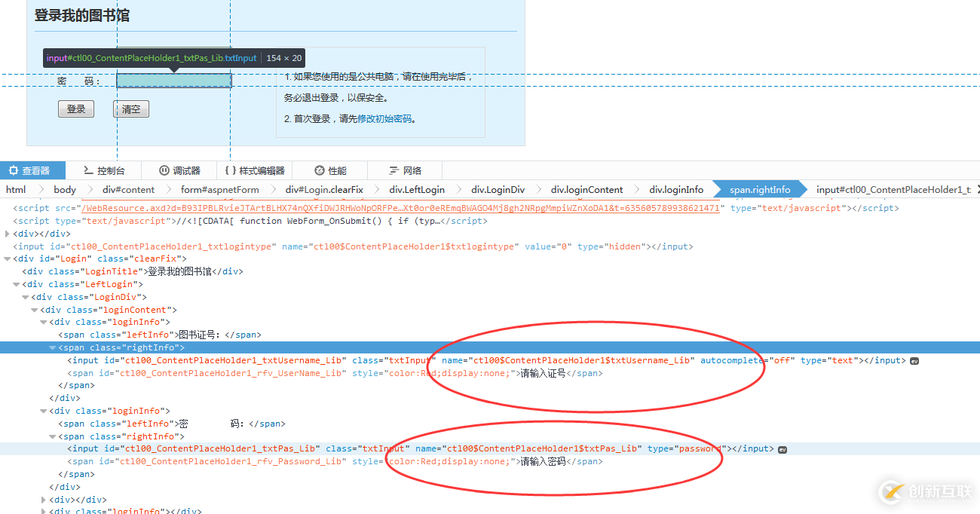Select div.LoginDiv in the breadcrumb bar

click(498, 189)
